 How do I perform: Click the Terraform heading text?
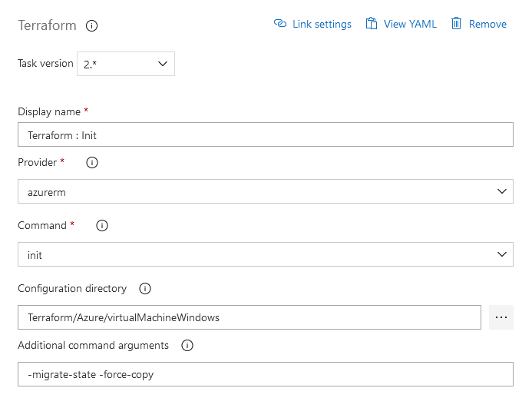tap(47, 25)
